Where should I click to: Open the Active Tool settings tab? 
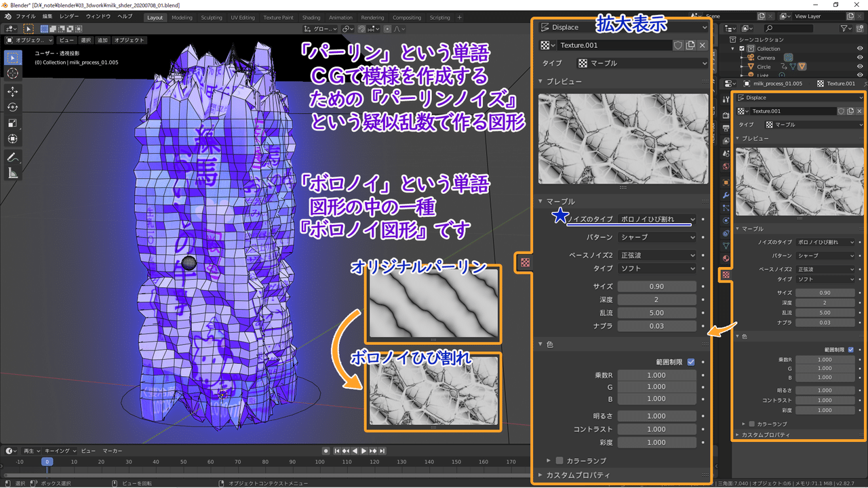pos(726,101)
